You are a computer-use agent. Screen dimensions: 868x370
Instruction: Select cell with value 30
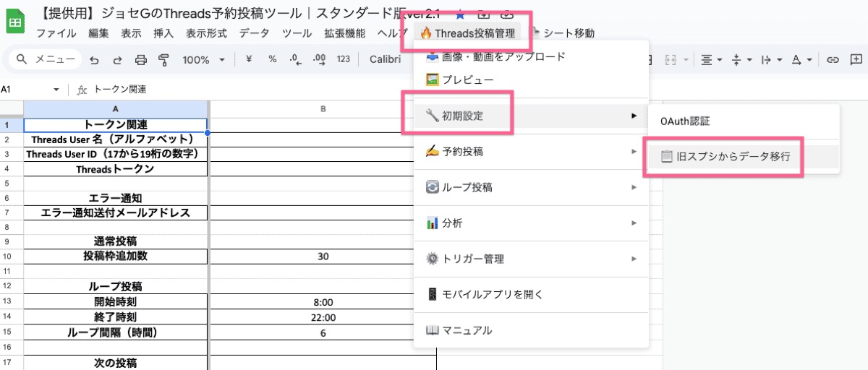tap(323, 256)
